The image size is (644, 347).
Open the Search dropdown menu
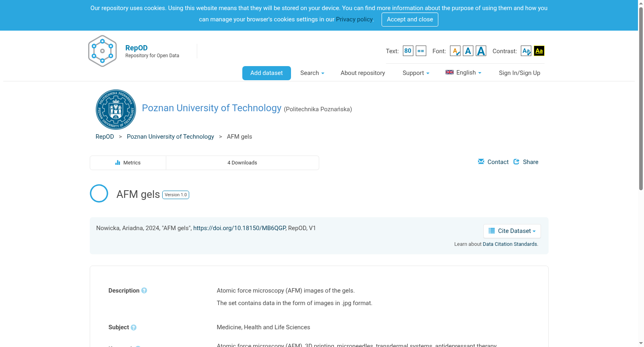(x=312, y=73)
